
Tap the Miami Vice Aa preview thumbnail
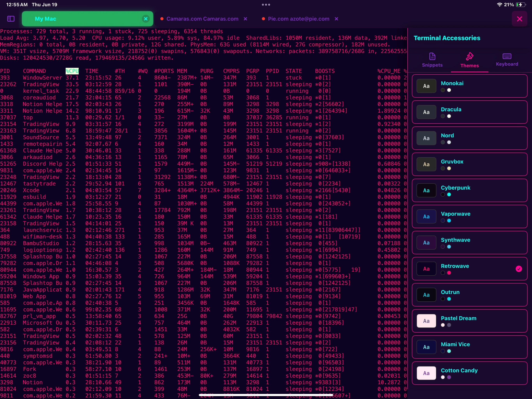(426, 347)
